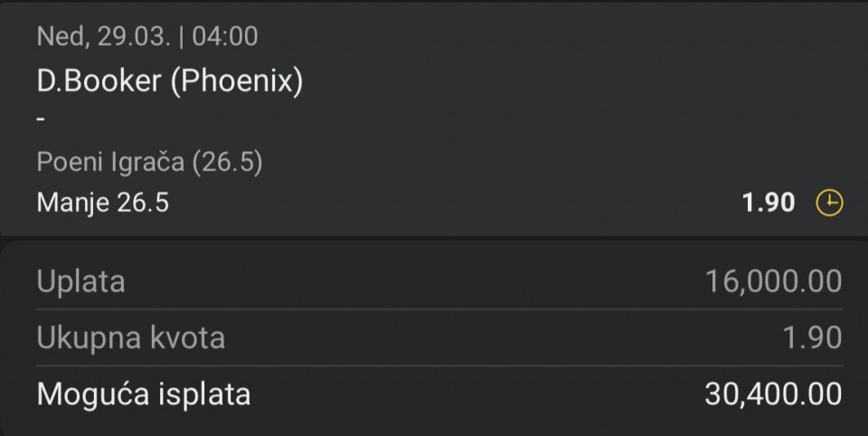Tap the yellow pending clock icon

[x=828, y=203]
